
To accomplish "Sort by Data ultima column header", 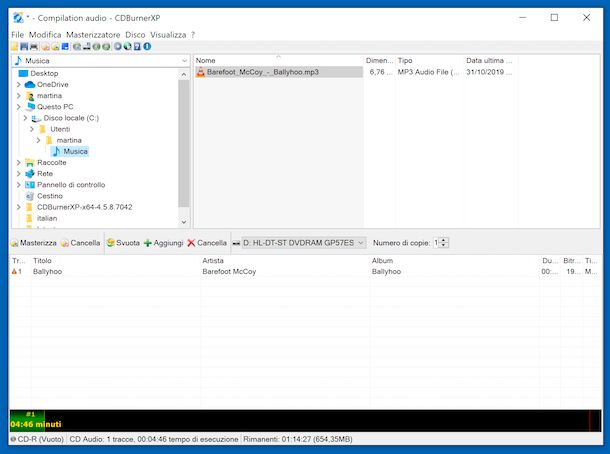I will coord(489,60).
